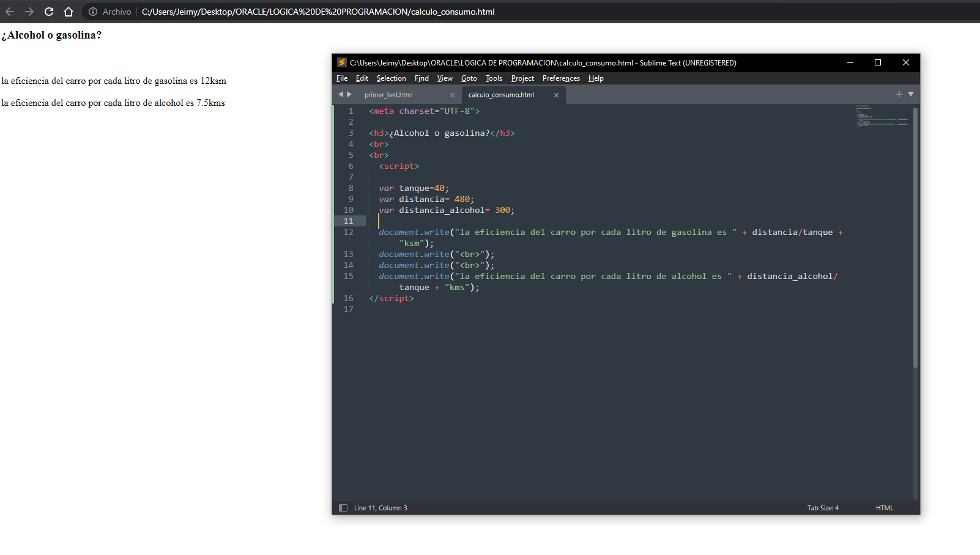980x555 pixels.
Task: Add a new tab with plus icon
Action: point(899,94)
